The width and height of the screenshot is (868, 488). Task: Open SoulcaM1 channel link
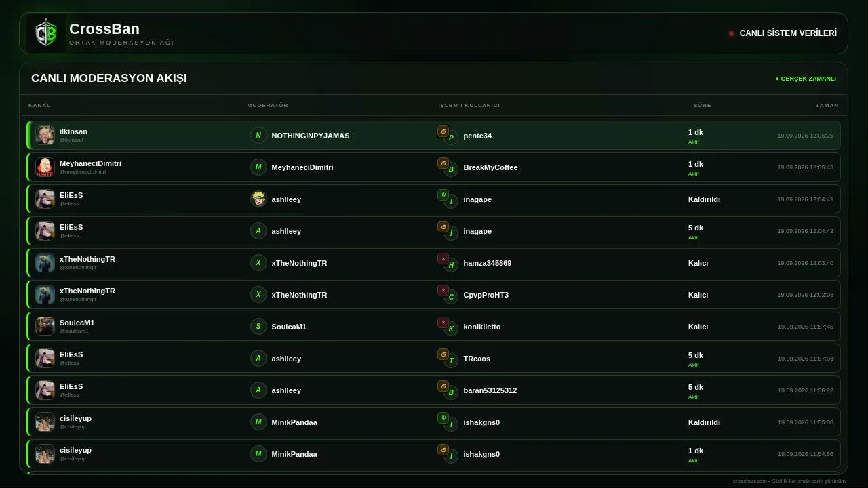tap(77, 323)
